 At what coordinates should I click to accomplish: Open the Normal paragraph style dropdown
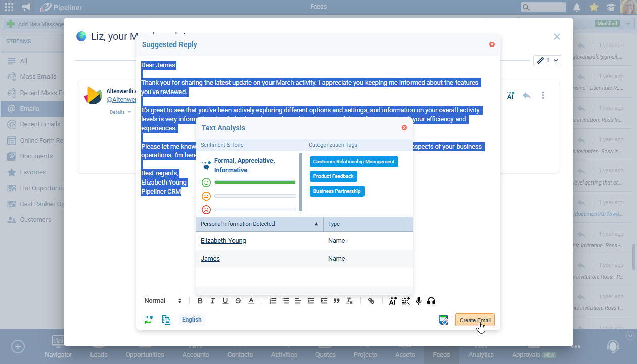click(x=163, y=301)
